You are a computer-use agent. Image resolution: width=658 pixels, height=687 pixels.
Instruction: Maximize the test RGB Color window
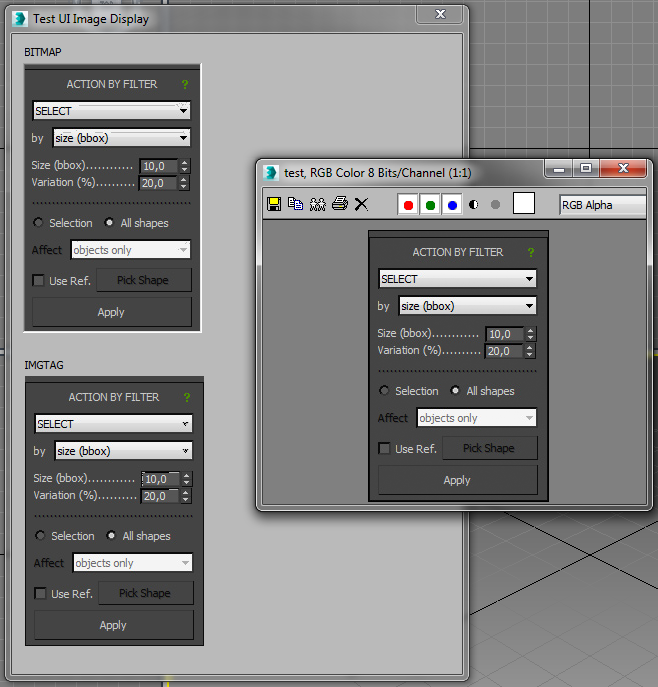[x=586, y=168]
